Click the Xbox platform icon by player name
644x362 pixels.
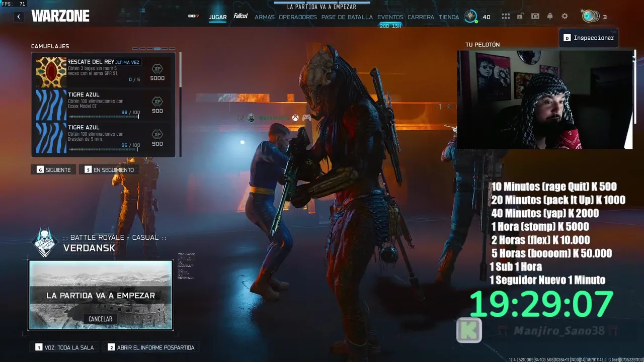pyautogui.click(x=295, y=118)
